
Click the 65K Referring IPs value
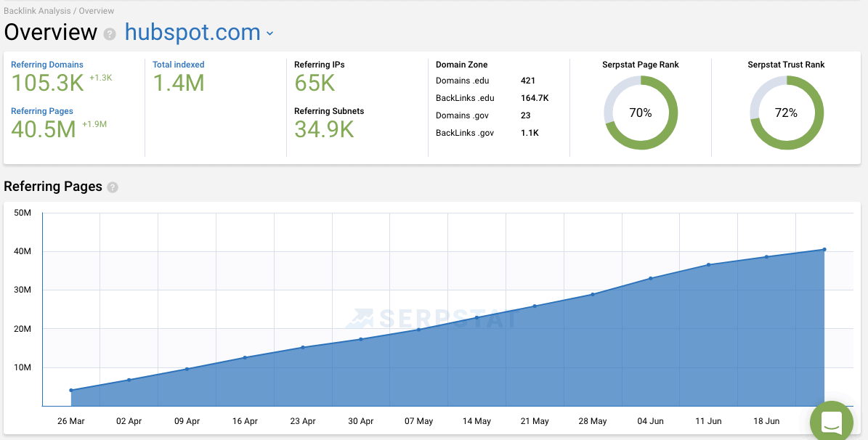[x=315, y=83]
